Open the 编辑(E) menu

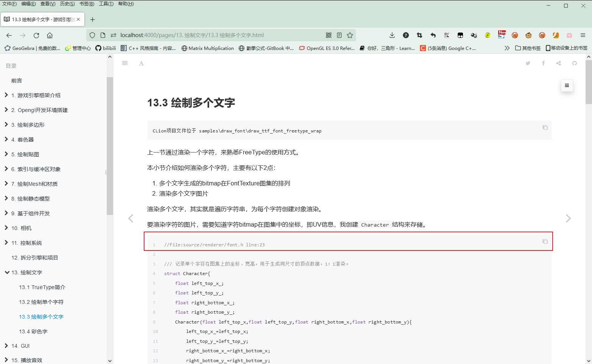[28, 4]
